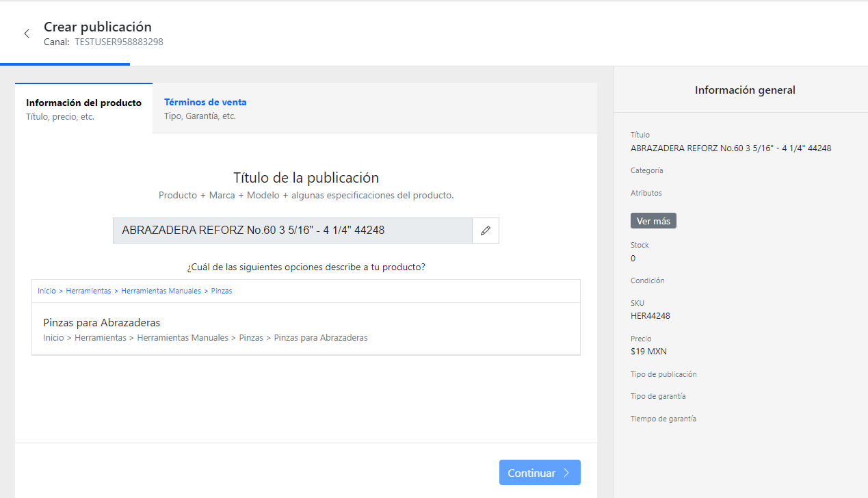Click the Crear publicación heading
This screenshot has width=868, height=498.
(x=98, y=27)
